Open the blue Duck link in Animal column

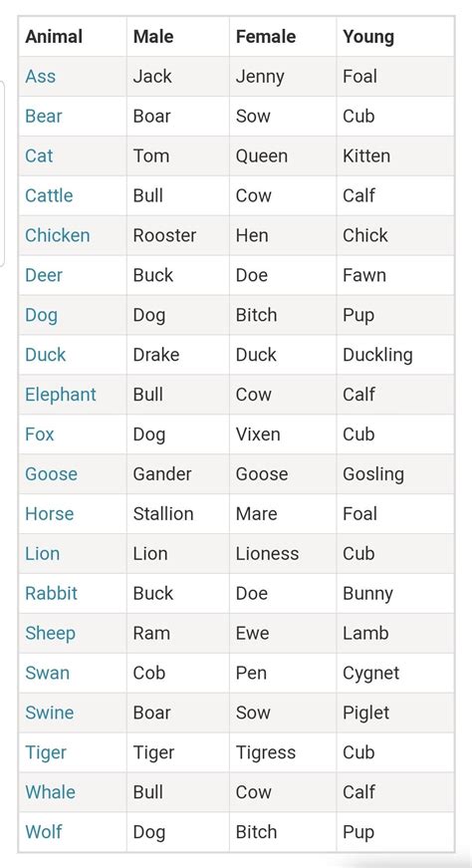point(46,355)
